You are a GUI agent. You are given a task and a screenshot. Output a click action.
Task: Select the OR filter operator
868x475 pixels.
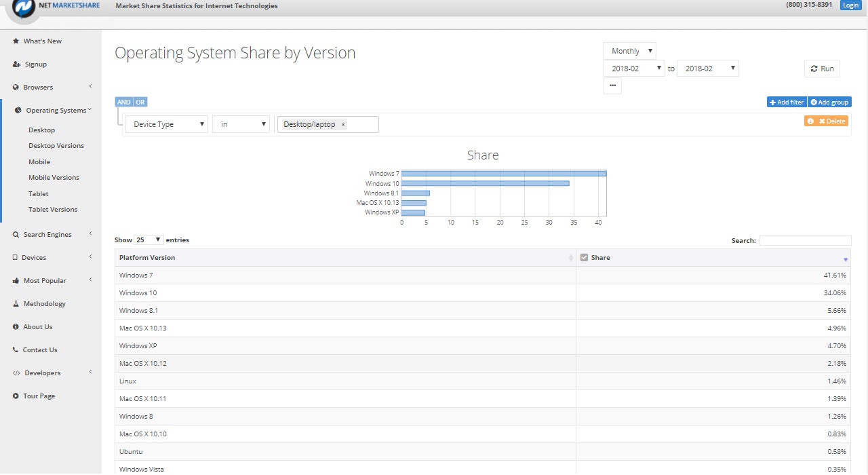click(140, 102)
